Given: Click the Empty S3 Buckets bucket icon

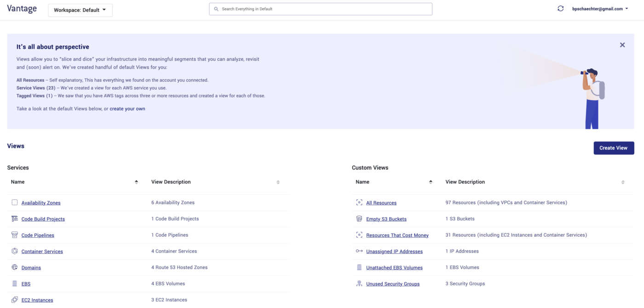Looking at the screenshot, I should [359, 218].
